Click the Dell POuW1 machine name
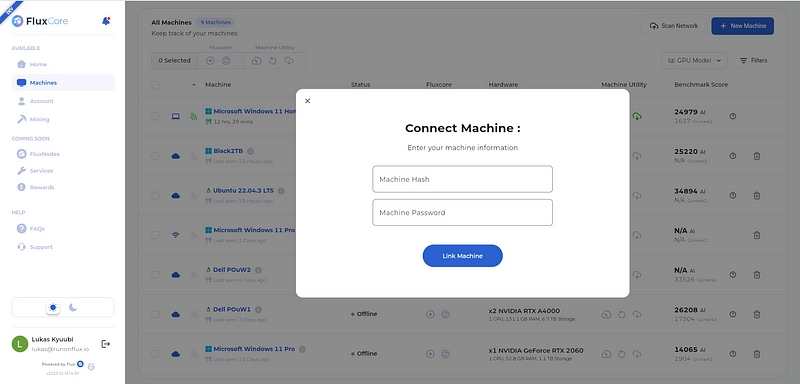800x384 pixels. (232, 309)
